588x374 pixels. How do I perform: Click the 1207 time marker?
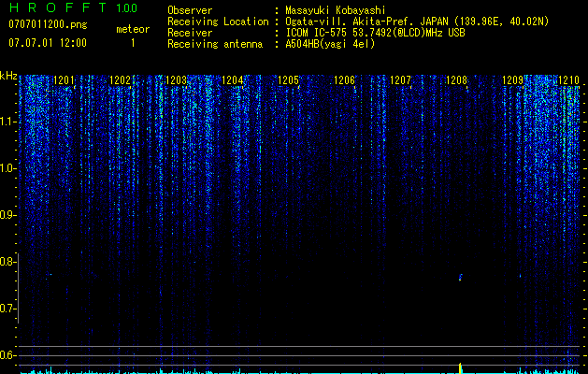pyautogui.click(x=400, y=80)
